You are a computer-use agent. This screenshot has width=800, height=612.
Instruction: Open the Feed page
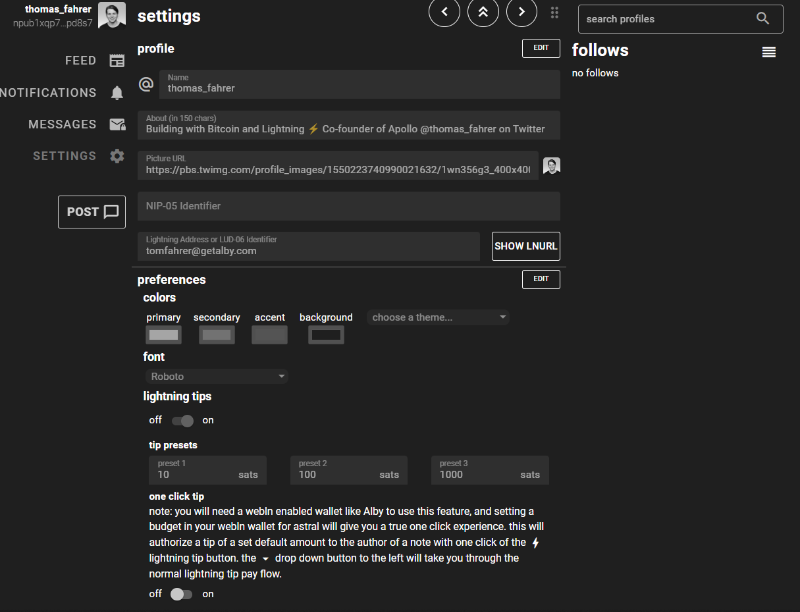(x=95, y=61)
